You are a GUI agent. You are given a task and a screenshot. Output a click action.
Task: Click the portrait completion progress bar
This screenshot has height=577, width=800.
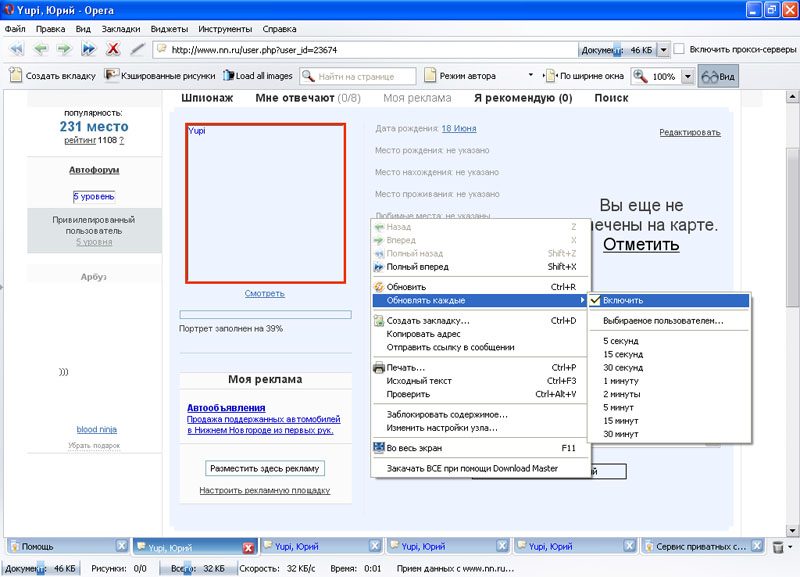tap(265, 315)
